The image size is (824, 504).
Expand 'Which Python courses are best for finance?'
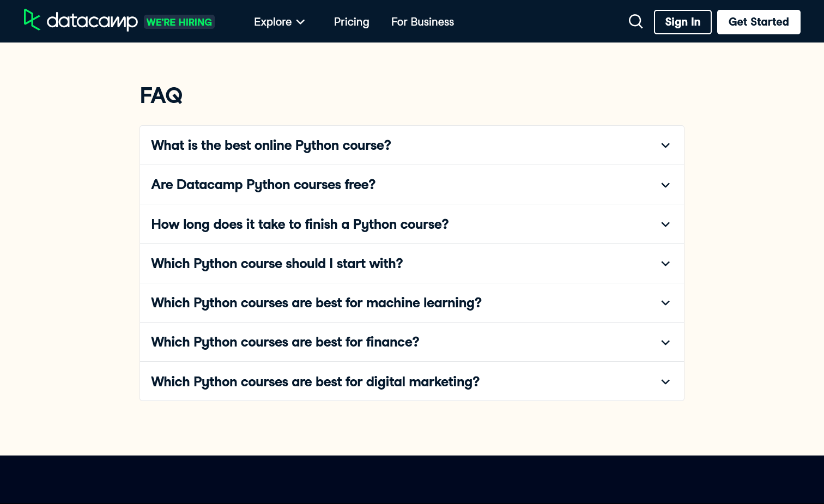285,342
